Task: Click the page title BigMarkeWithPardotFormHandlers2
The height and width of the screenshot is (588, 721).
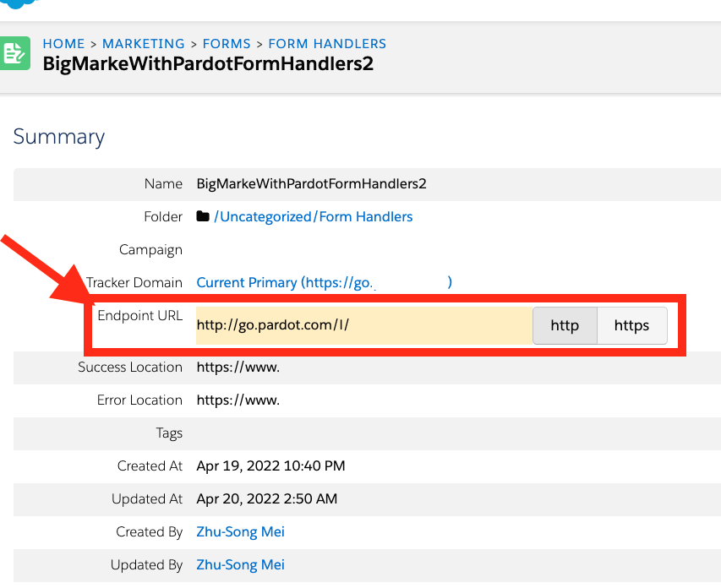Action: (208, 64)
